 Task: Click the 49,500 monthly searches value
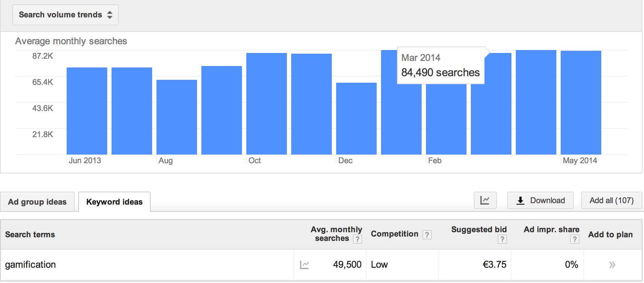pyautogui.click(x=347, y=264)
